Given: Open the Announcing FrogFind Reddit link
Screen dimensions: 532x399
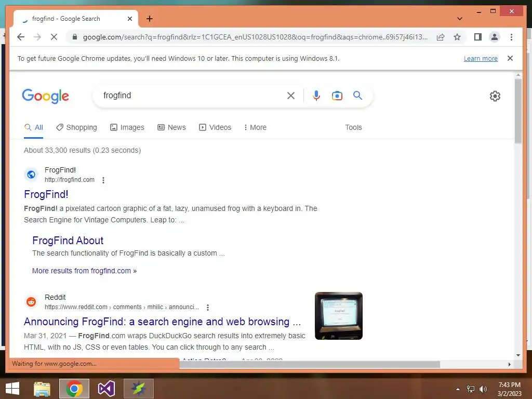Looking at the screenshot, I should 162,322.
